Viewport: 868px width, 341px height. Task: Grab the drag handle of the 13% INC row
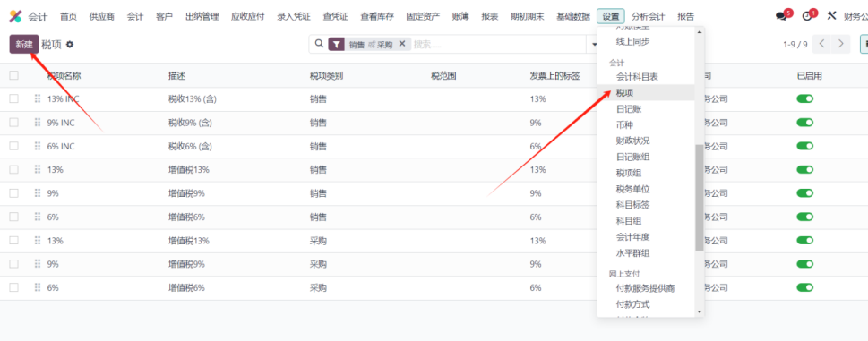tap(38, 99)
